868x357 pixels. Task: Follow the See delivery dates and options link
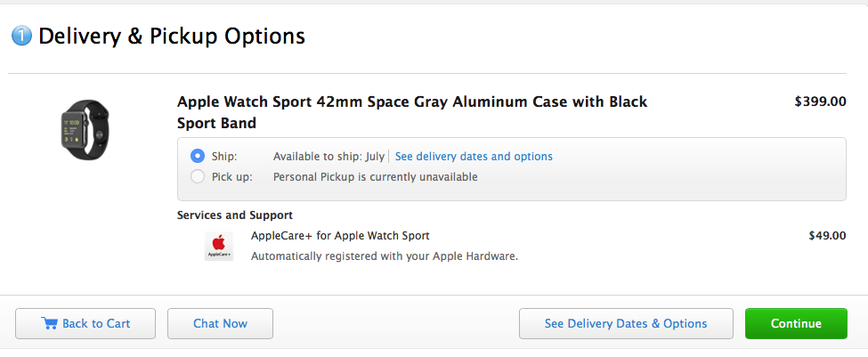click(474, 156)
